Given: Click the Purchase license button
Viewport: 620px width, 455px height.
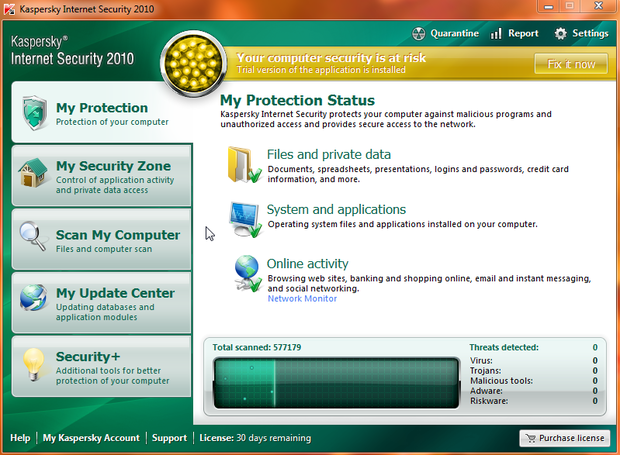Looking at the screenshot, I should [565, 438].
